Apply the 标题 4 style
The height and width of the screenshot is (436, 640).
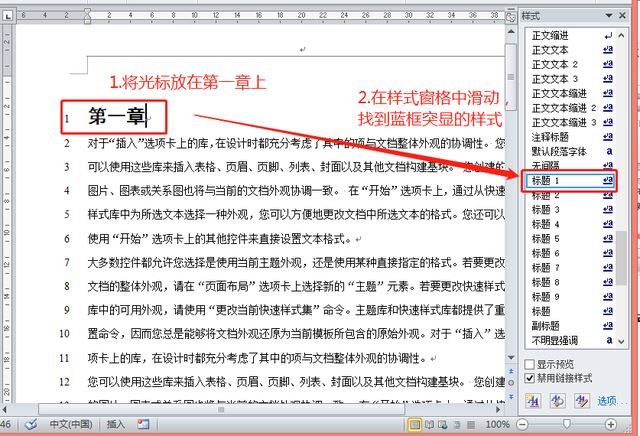[570, 224]
